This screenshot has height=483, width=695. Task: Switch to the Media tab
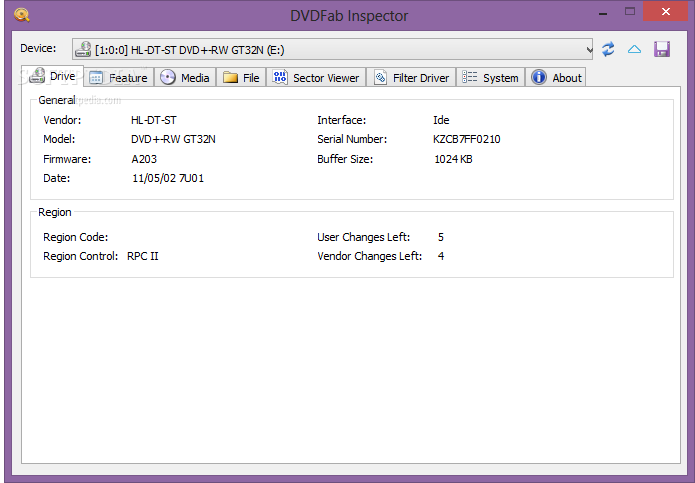pyautogui.click(x=185, y=78)
